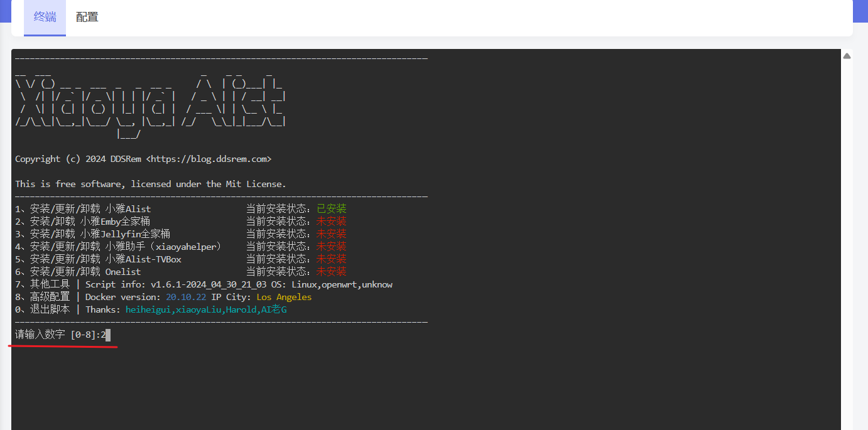
Task: Click the OS text Linux,openwrt,unknow
Action: click(342, 284)
